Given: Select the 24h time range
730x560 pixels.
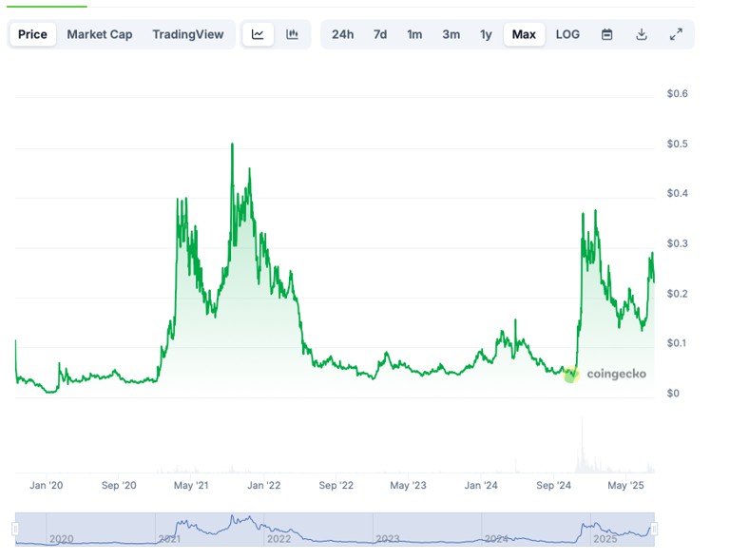Looking at the screenshot, I should 342,34.
